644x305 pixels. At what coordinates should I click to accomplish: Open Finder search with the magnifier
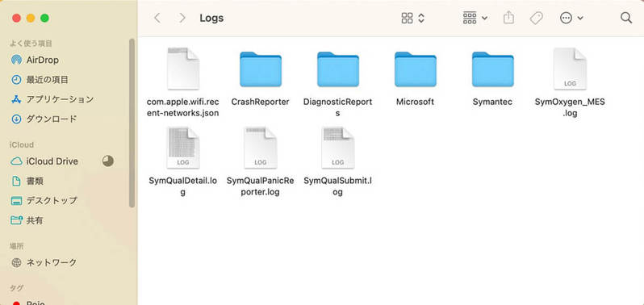626,18
